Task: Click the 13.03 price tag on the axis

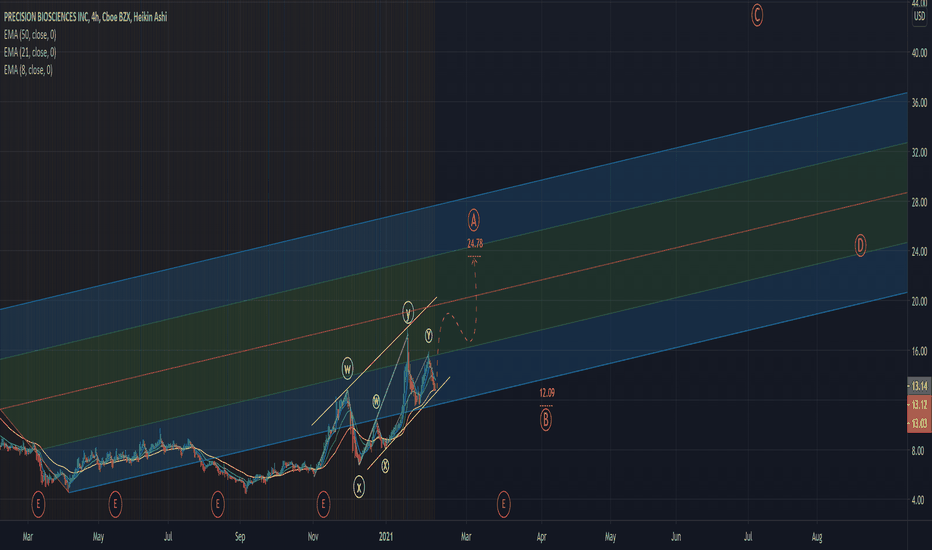Action: [919, 423]
